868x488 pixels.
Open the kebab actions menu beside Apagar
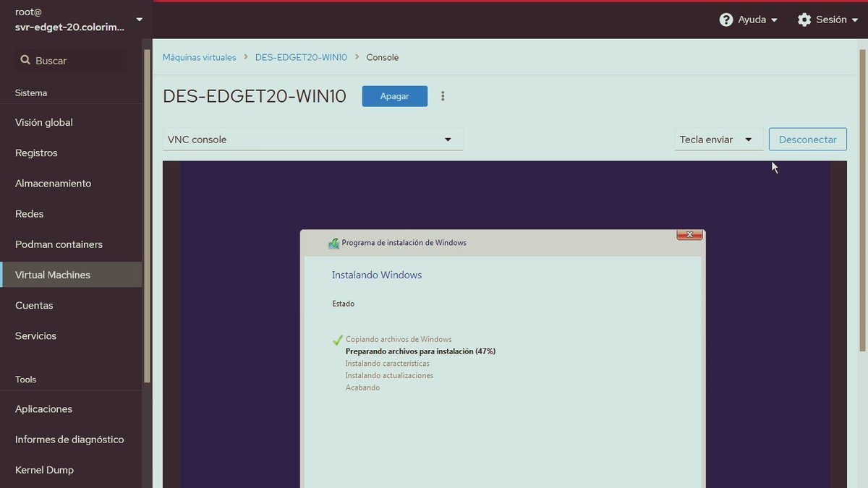click(443, 96)
